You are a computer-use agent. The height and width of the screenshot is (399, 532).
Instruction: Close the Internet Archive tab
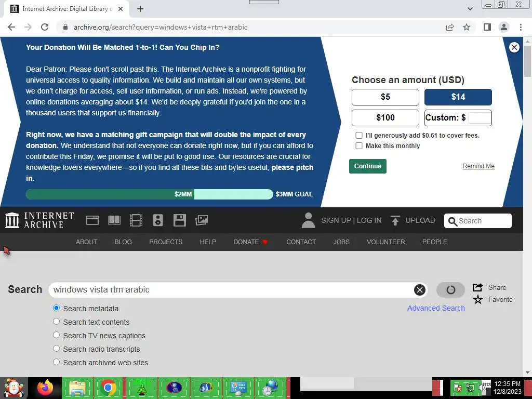coord(121,9)
